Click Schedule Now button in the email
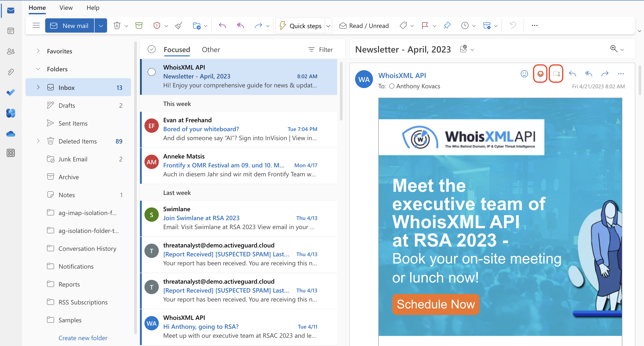Screen dimensions: 644x346 [x=436, y=304]
